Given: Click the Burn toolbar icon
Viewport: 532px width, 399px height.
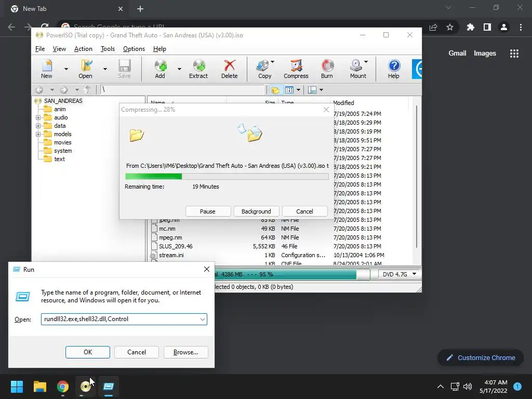Looking at the screenshot, I should tap(327, 69).
